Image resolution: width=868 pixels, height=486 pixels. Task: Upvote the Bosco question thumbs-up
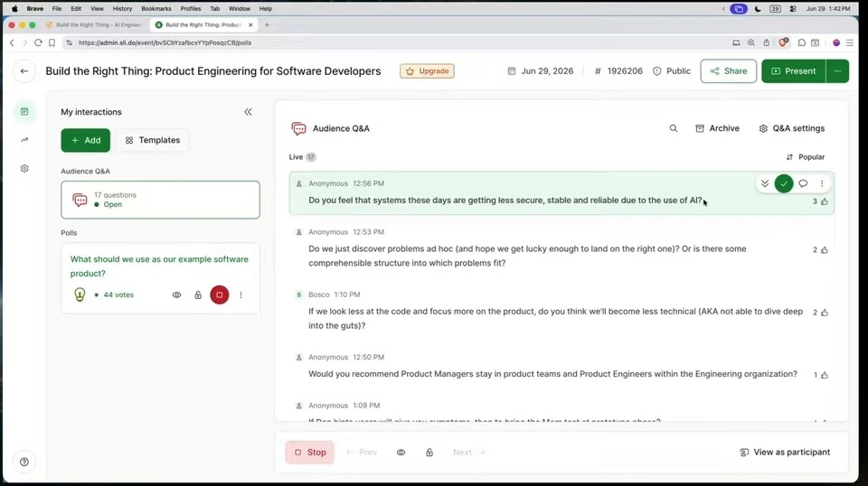(825, 313)
